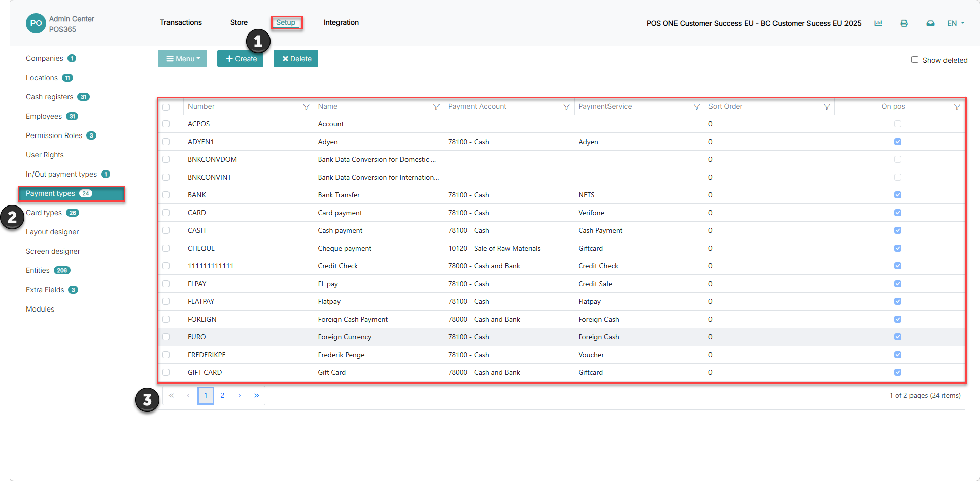Filter the Number column
Viewport: 980px width, 481px height.
click(x=306, y=107)
